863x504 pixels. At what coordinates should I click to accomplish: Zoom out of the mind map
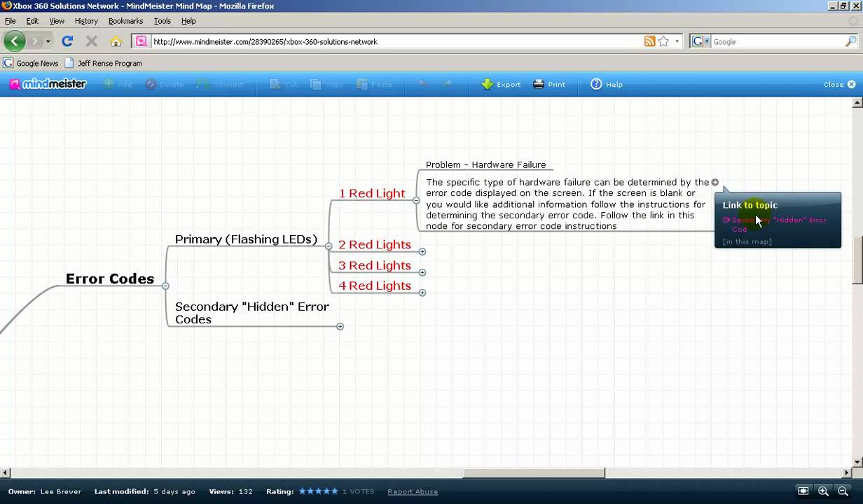[843, 491]
